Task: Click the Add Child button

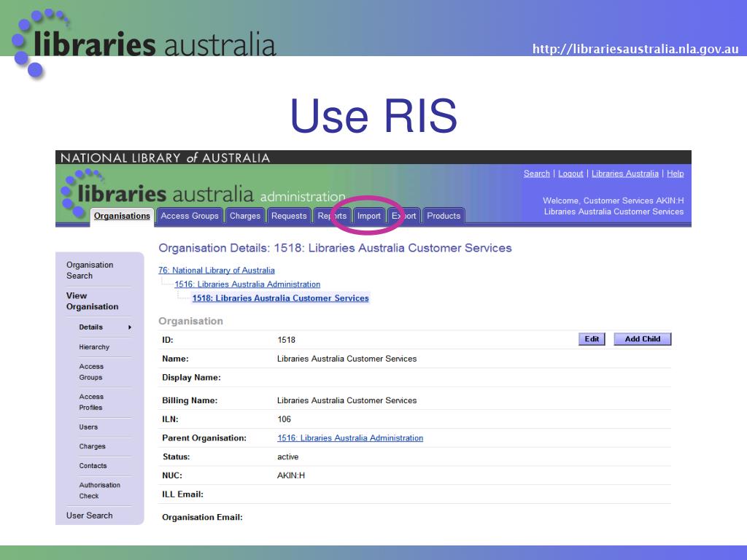Action: coord(642,339)
